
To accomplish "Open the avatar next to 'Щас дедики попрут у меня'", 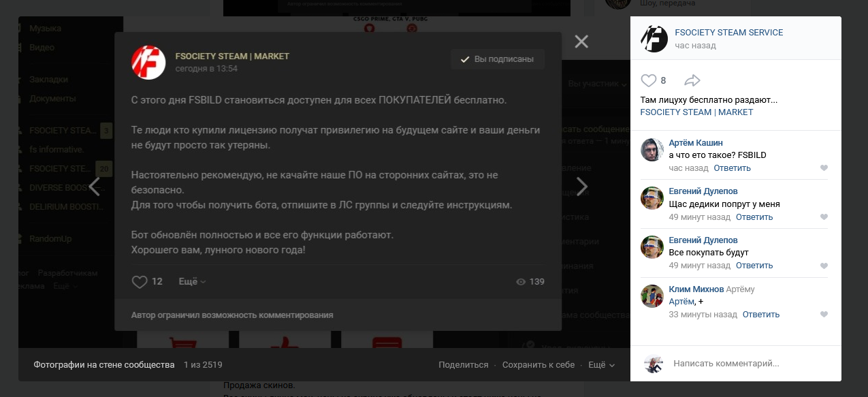I will pyautogui.click(x=652, y=198).
